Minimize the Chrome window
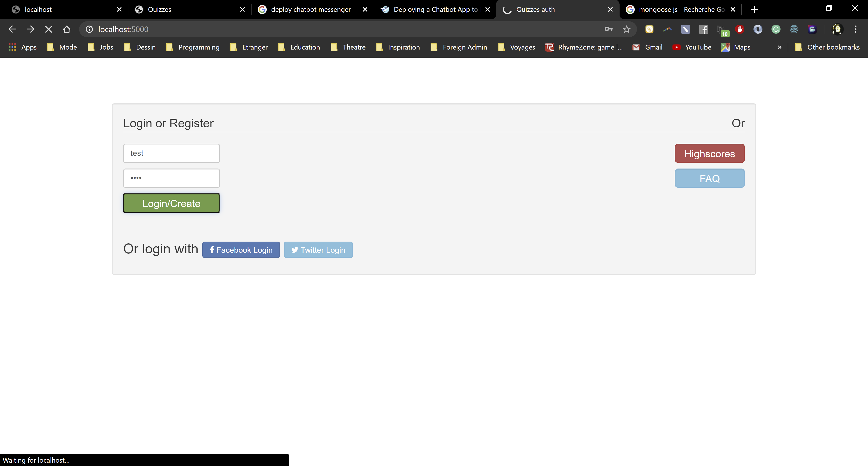 click(x=803, y=8)
